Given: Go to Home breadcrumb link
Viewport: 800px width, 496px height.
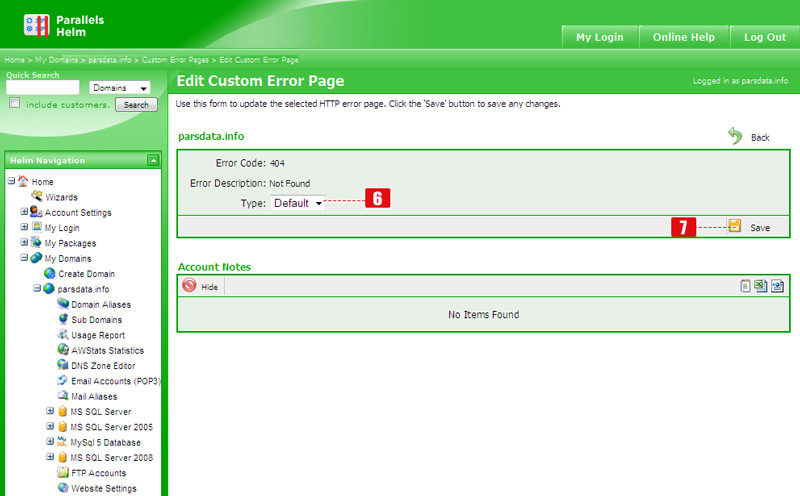Looking at the screenshot, I should click(15, 60).
